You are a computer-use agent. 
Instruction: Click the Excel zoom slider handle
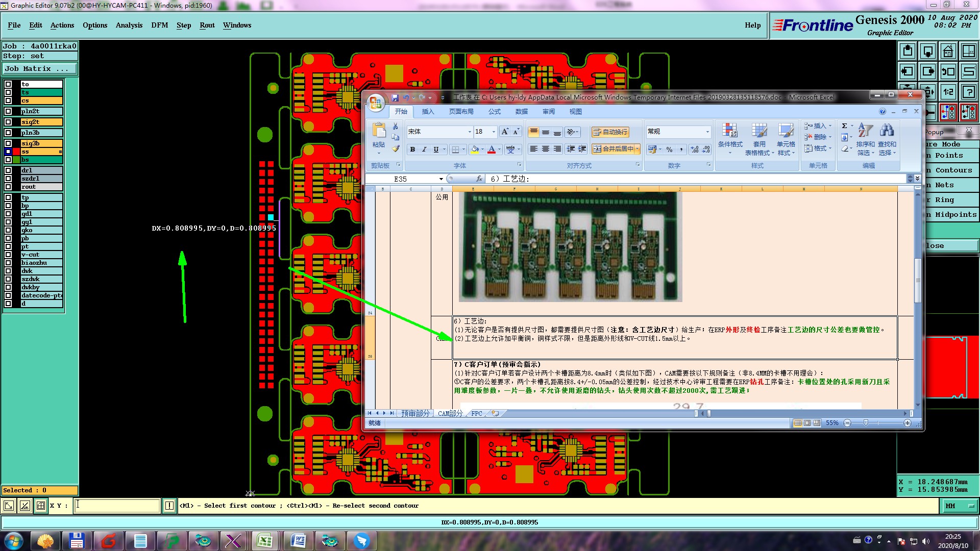tap(866, 423)
